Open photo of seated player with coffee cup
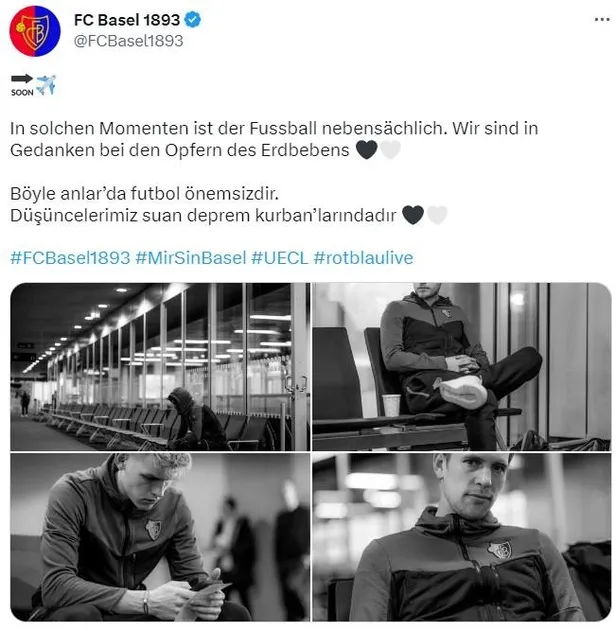This screenshot has height=631, width=616. click(462, 367)
